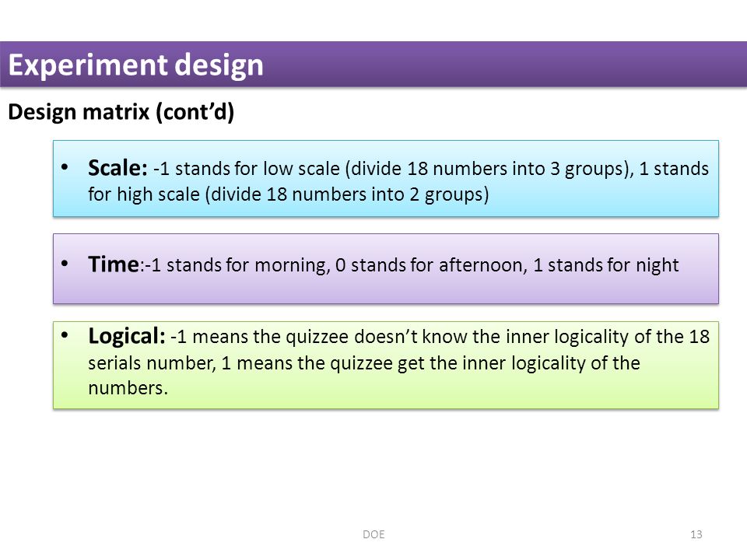Image resolution: width=747 pixels, height=560 pixels.
Task: Click the "divide 18 numbers into 3 groups" text
Action: (487, 169)
